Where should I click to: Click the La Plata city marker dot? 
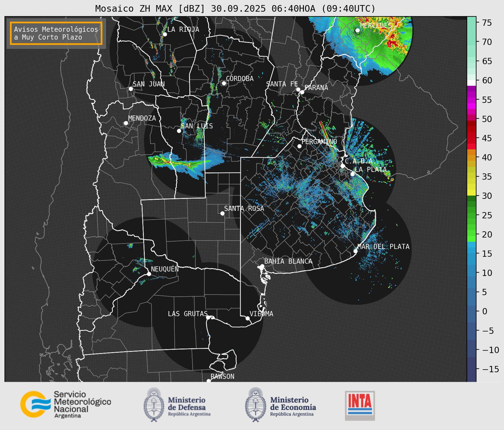point(353,174)
